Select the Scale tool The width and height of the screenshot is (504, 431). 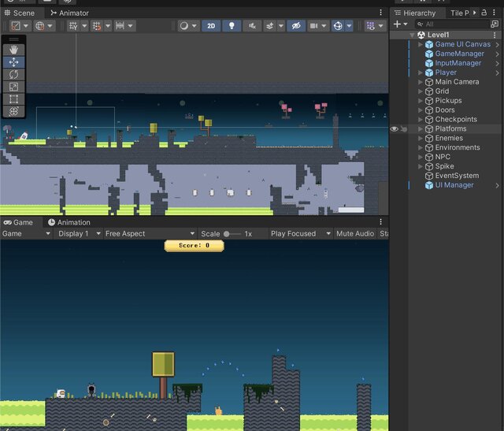(13, 87)
